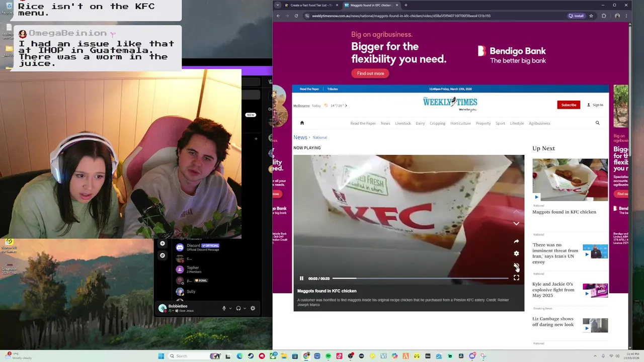This screenshot has width=644, height=362.
Task: Enter fullscreen mode on the video
Action: click(516, 278)
